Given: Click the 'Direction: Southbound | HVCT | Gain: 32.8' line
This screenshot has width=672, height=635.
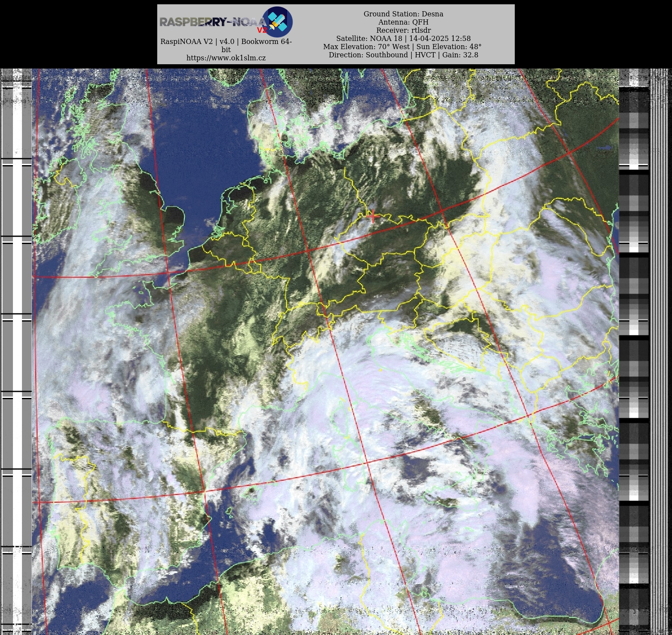Looking at the screenshot, I should click(403, 55).
